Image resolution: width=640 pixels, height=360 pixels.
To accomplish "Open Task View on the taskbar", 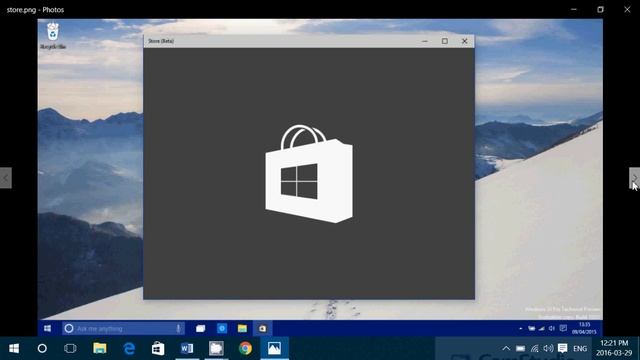I will coord(70,349).
